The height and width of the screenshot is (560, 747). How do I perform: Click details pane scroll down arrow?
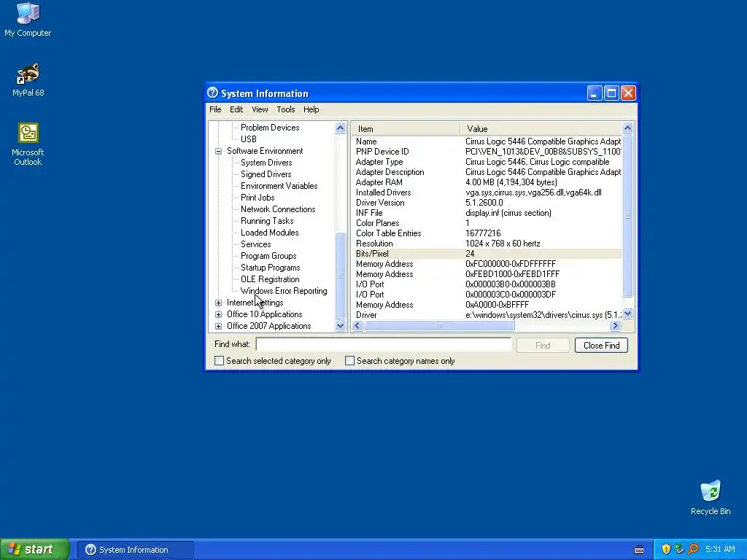pyautogui.click(x=627, y=314)
